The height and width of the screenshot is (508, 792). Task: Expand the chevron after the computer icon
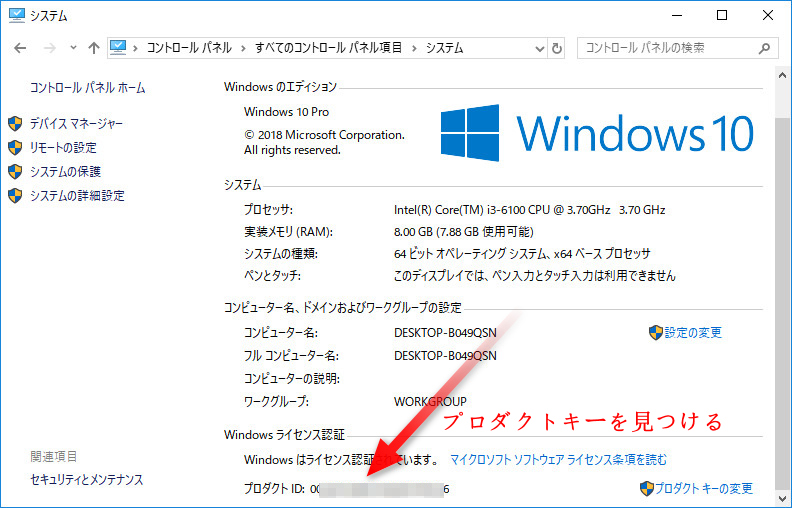coord(135,48)
